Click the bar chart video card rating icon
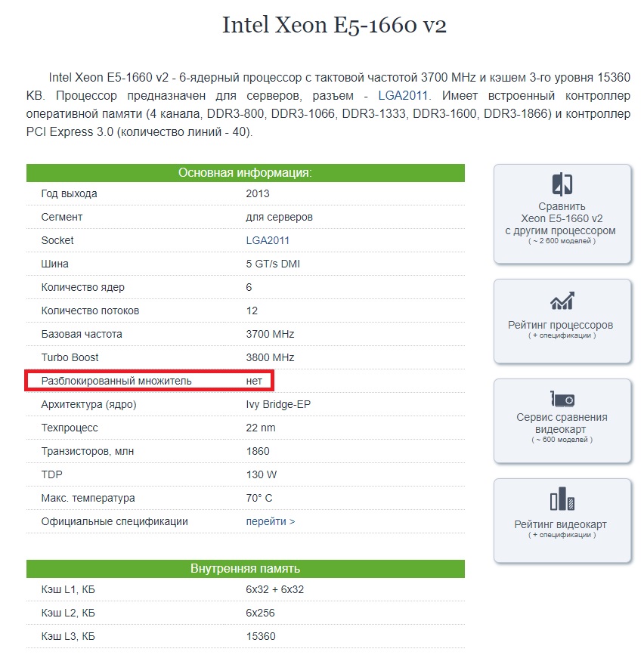 pos(562,499)
